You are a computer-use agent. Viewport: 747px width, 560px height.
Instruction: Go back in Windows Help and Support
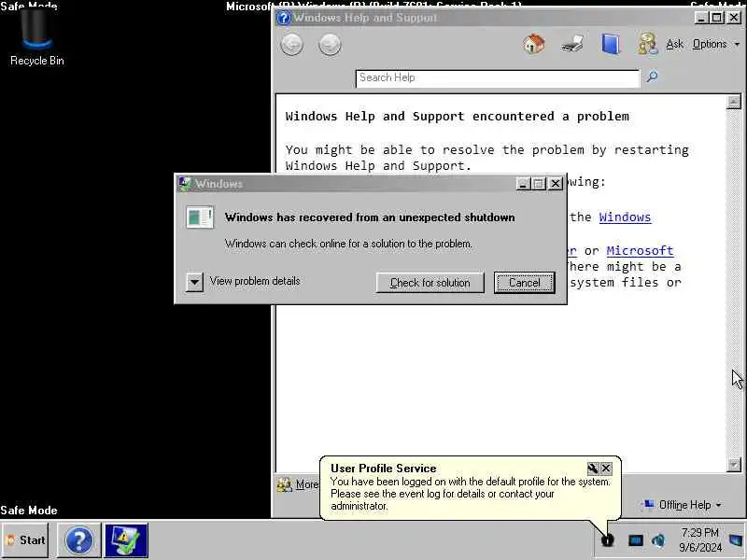[291, 45]
